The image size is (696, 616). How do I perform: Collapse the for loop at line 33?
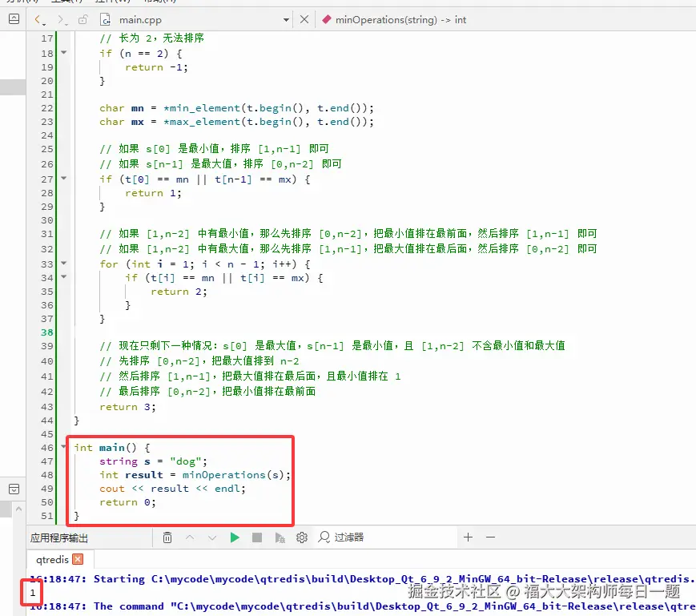coord(64,263)
